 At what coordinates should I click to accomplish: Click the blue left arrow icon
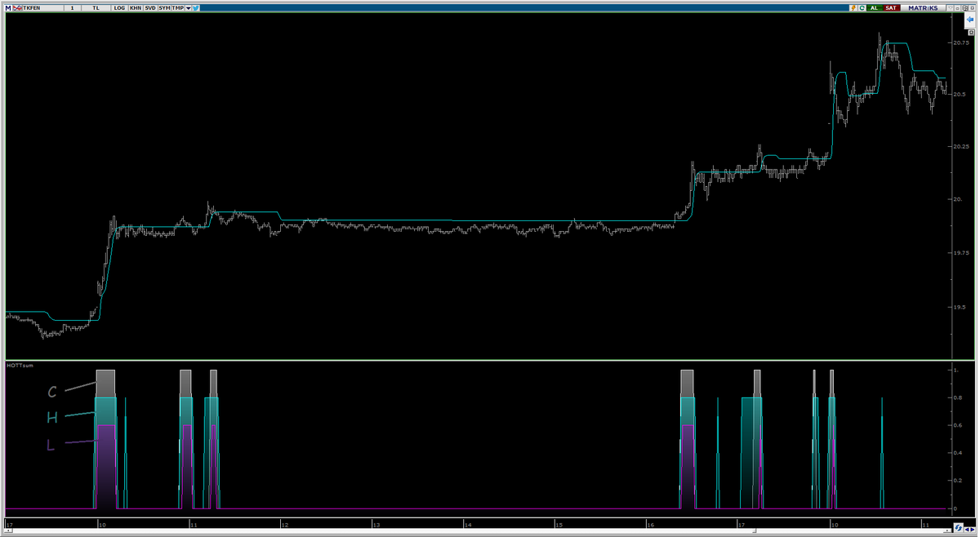972,20
